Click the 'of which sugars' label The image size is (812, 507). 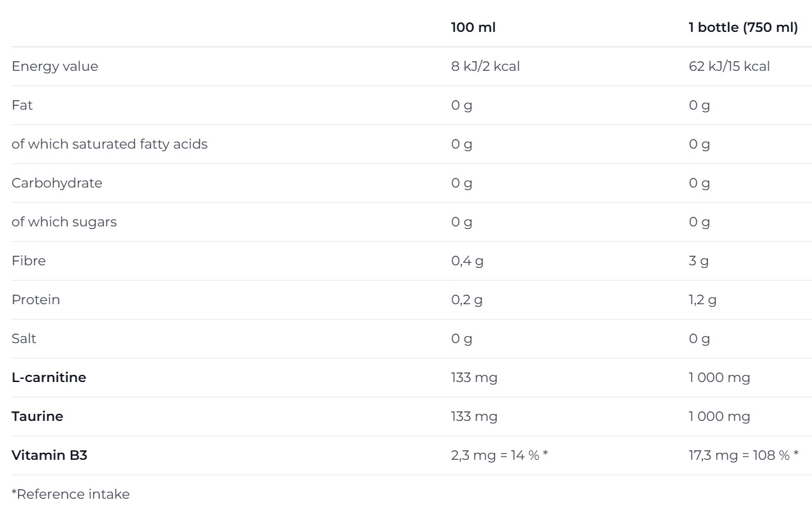click(64, 222)
